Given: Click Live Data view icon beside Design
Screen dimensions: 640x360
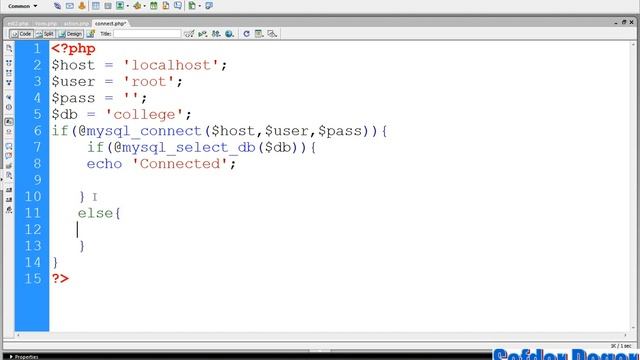Looking at the screenshot, I should [91, 34].
